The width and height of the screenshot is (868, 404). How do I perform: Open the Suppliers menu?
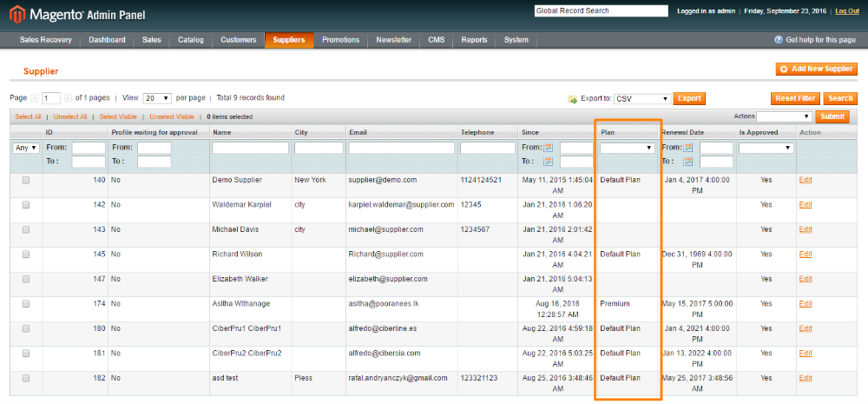pyautogui.click(x=289, y=40)
